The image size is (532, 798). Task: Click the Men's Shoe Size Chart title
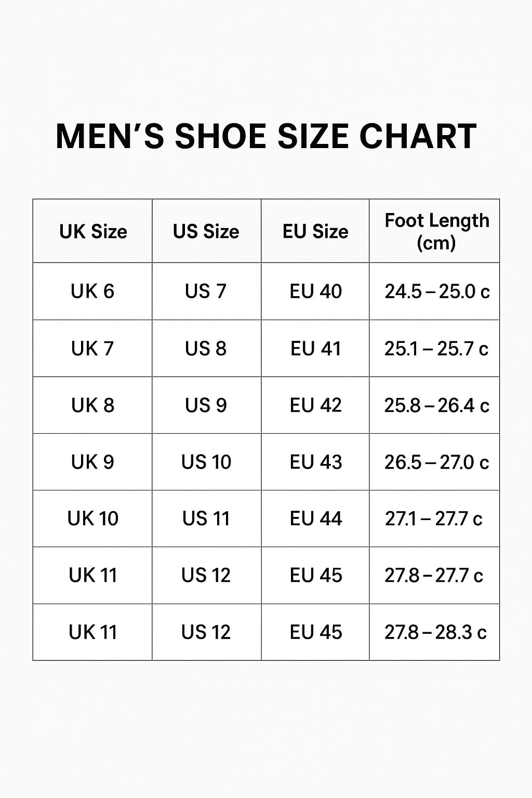265,137
